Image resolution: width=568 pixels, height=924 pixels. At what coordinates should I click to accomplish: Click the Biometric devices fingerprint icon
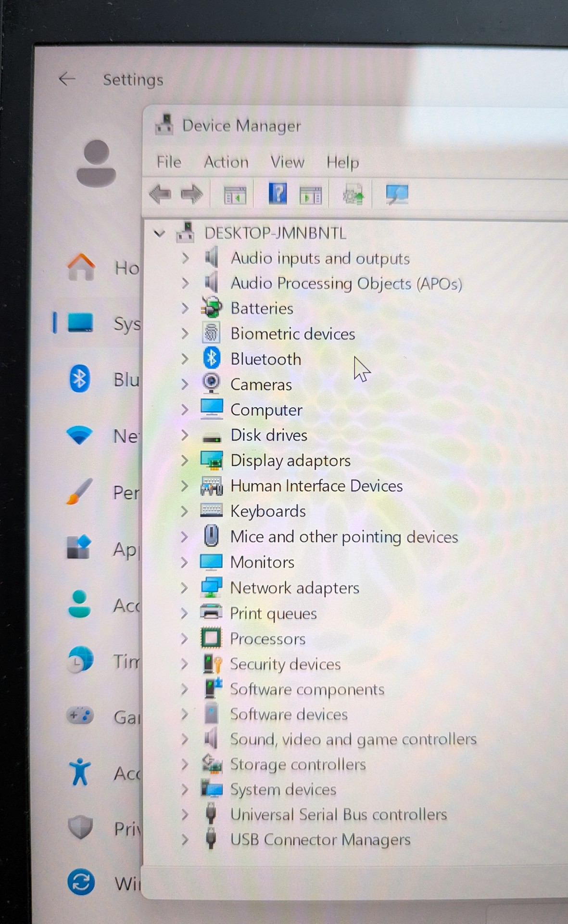point(211,333)
